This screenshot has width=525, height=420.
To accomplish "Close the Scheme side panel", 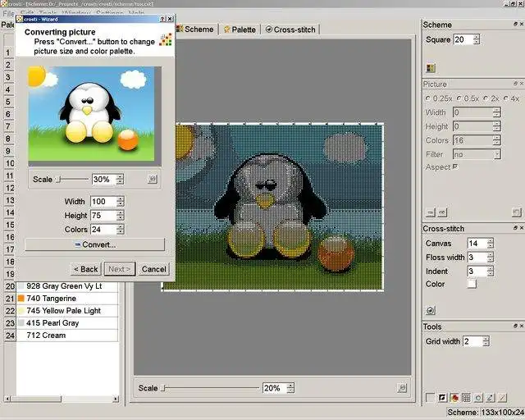I will (x=522, y=24).
